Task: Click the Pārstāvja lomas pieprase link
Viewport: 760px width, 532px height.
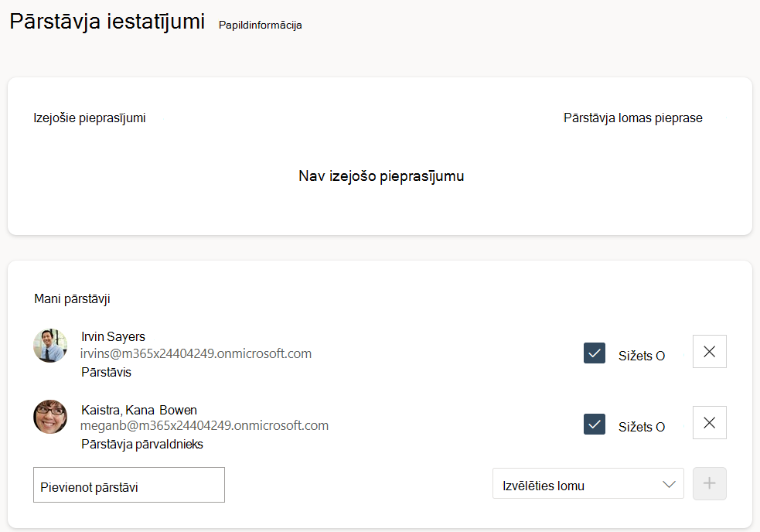Action: point(632,118)
